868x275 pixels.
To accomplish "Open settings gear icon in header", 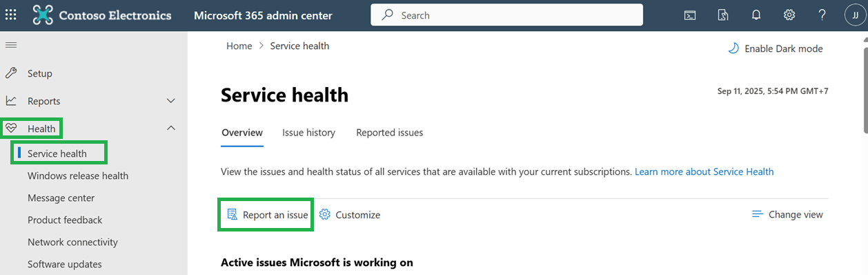I will point(789,15).
